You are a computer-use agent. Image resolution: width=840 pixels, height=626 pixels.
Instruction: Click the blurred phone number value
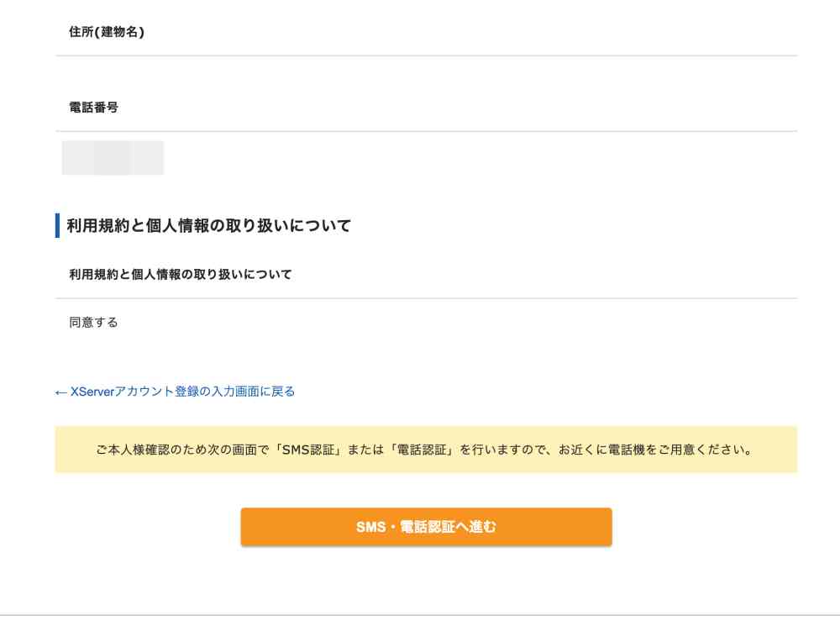point(113,158)
